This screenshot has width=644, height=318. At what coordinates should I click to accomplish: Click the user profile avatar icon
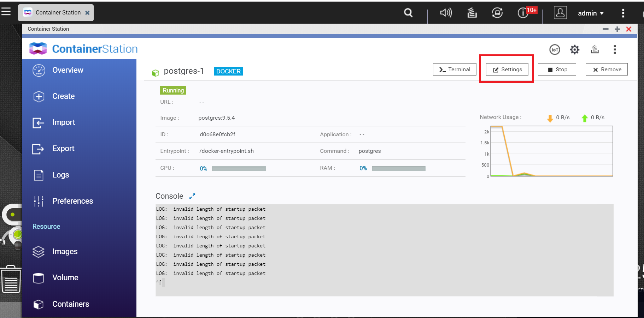click(x=560, y=13)
